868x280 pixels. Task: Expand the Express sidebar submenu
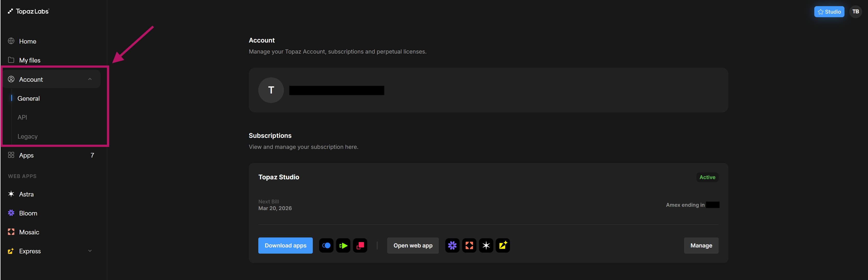[90, 251]
